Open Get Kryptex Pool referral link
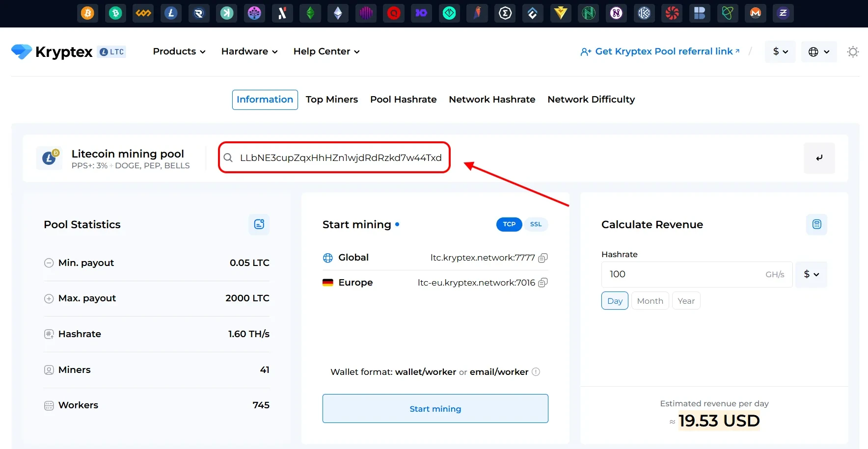Viewport: 868px width, 449px height. [x=660, y=52]
